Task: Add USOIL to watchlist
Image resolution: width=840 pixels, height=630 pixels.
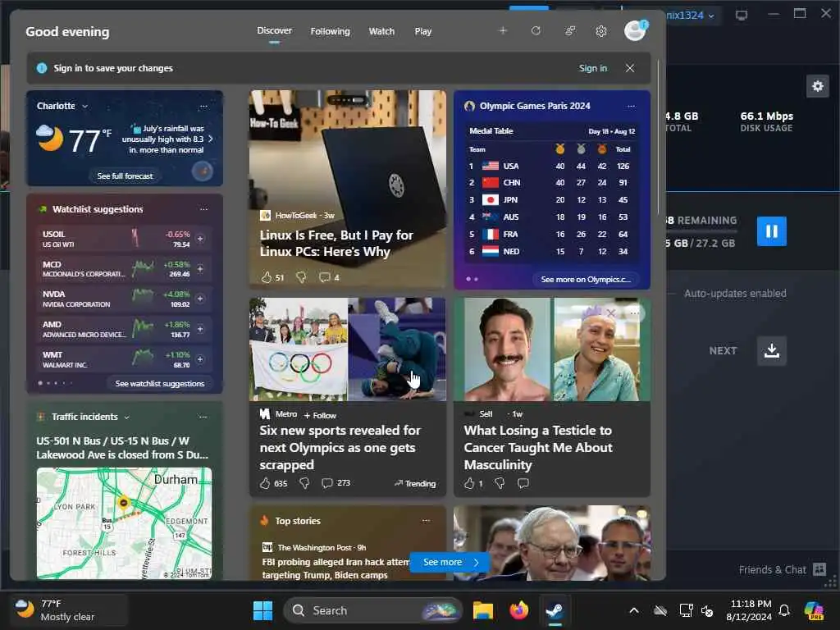Action: tap(200, 239)
